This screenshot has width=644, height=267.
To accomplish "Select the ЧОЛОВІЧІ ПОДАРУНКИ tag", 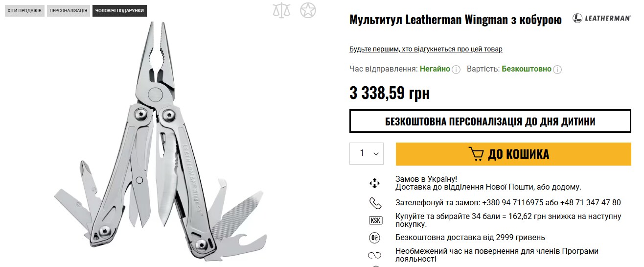I will pyautogui.click(x=120, y=10).
